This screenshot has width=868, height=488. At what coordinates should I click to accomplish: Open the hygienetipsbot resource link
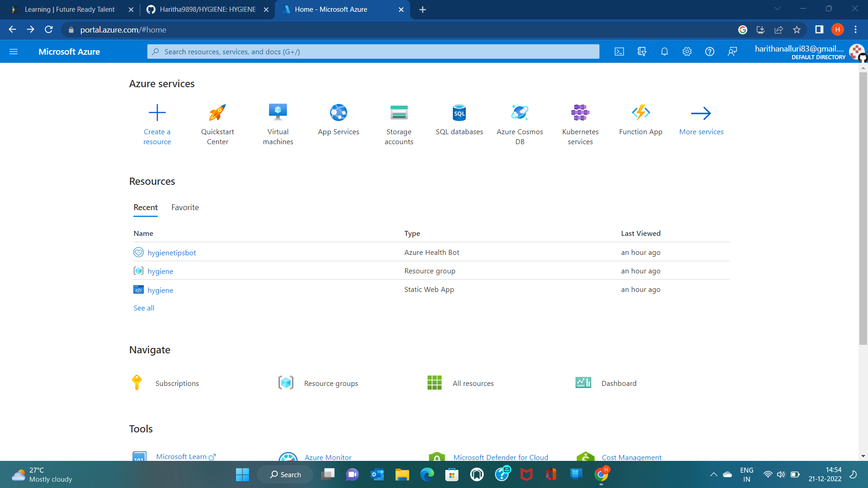pyautogui.click(x=172, y=253)
